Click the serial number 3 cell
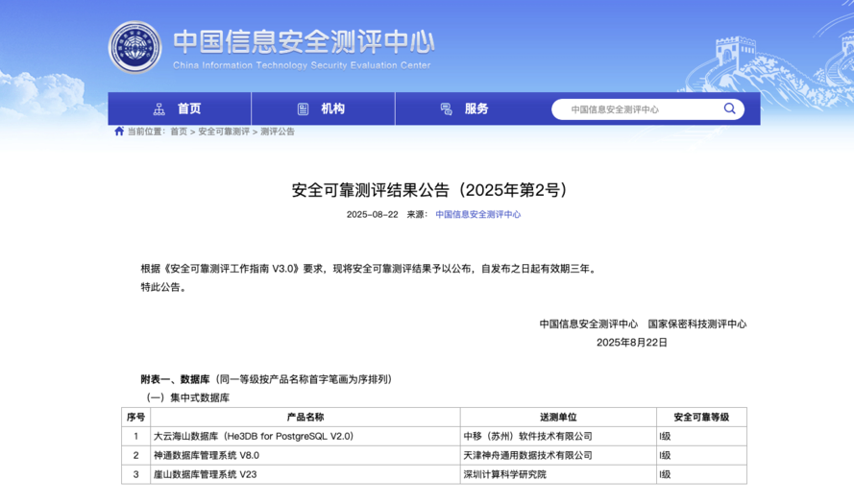 click(135, 474)
